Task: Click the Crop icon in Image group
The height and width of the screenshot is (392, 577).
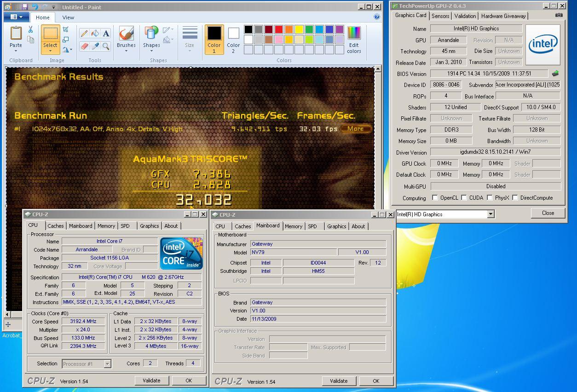Action: point(66,29)
